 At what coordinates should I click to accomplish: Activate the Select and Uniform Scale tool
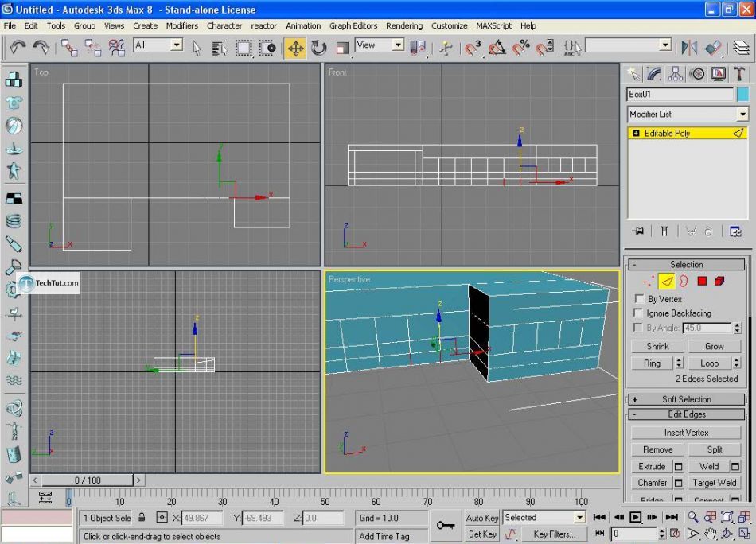point(342,48)
